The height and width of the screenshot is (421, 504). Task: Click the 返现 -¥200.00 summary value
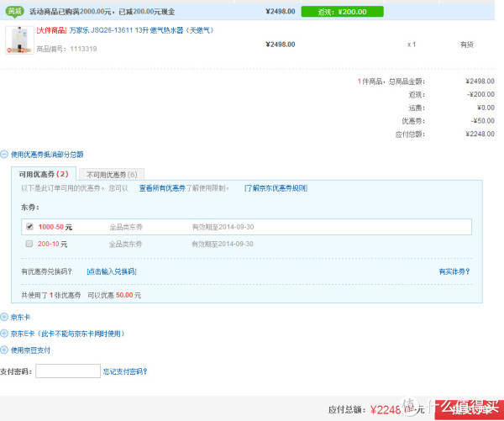click(x=480, y=94)
